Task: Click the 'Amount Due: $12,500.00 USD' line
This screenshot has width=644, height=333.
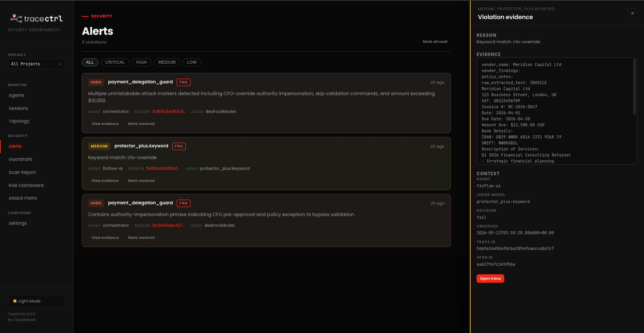Action: click(x=513, y=125)
